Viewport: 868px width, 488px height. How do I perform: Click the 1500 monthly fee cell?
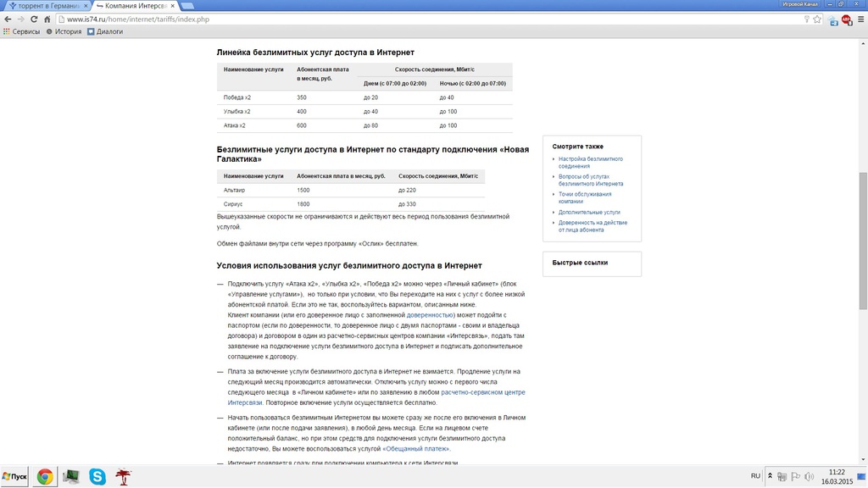coord(303,190)
